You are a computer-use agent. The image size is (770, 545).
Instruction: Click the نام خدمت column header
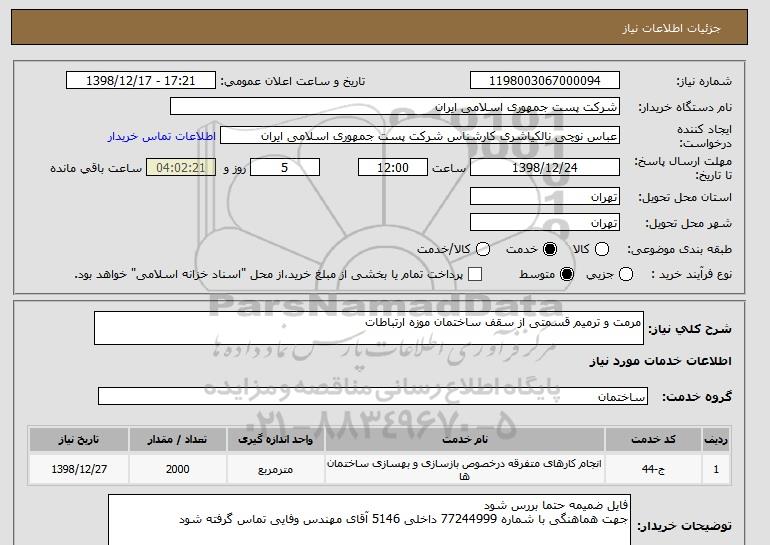click(x=465, y=439)
